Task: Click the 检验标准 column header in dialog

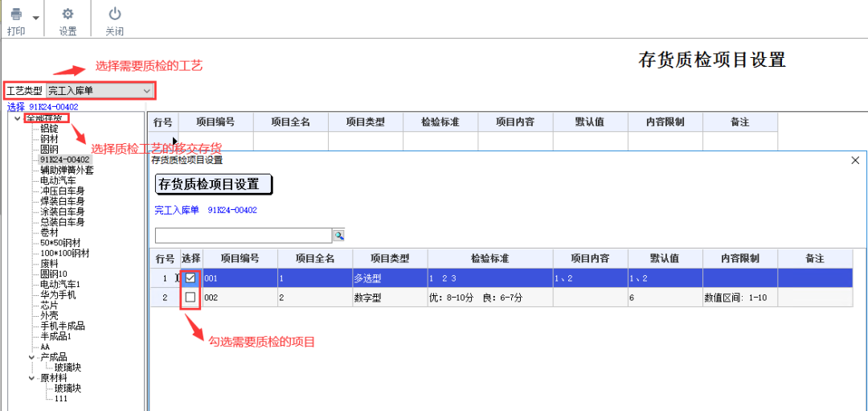Action: click(x=490, y=259)
